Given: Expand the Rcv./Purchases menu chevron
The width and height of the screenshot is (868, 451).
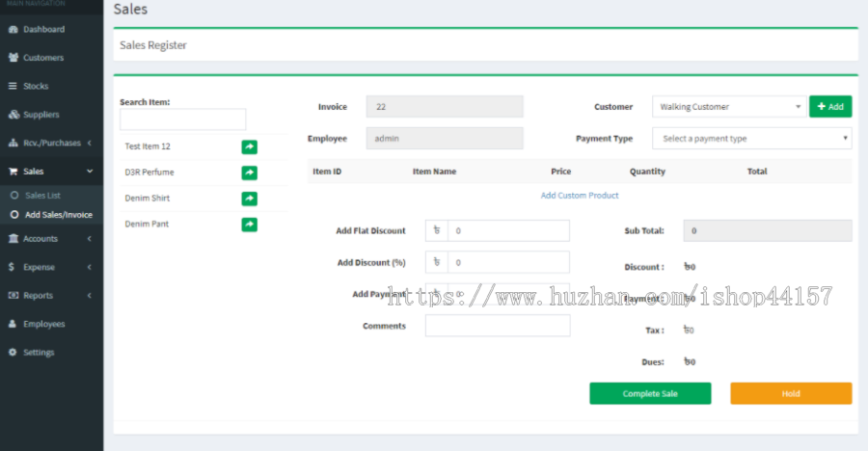Looking at the screenshot, I should tap(90, 143).
